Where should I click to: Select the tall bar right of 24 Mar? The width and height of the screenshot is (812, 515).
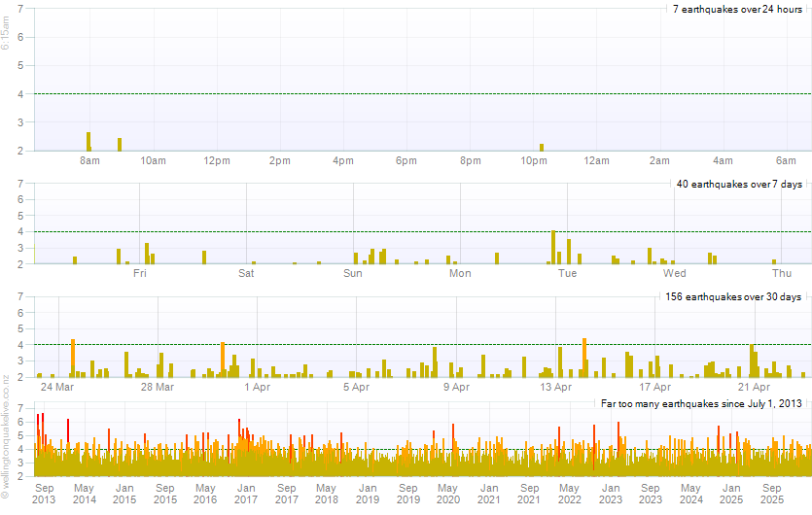pos(73,358)
